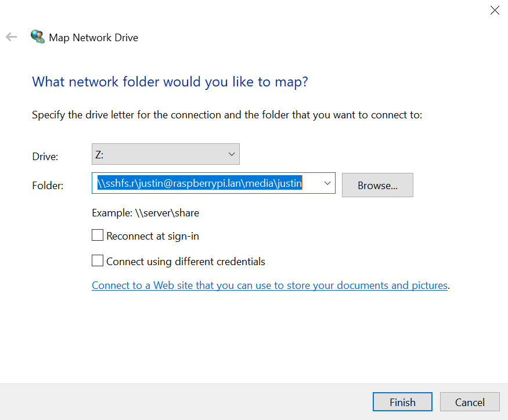Screen dimensions: 508x420
Task: Go back using the back arrow
Action: [x=12, y=37]
